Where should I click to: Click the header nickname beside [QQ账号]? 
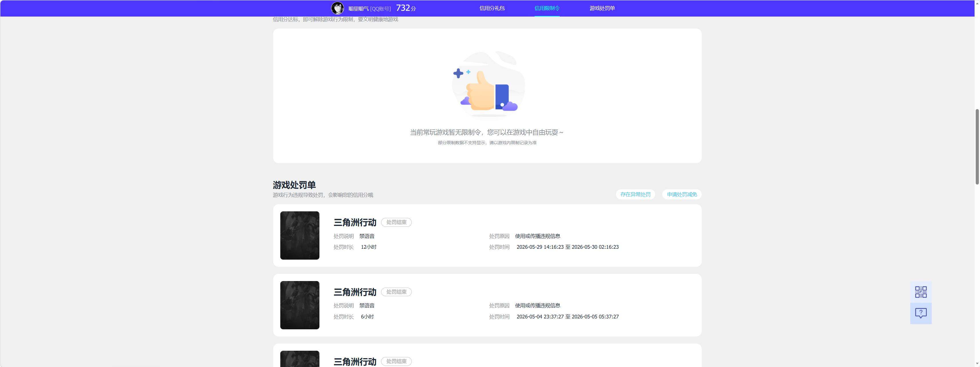click(x=358, y=8)
